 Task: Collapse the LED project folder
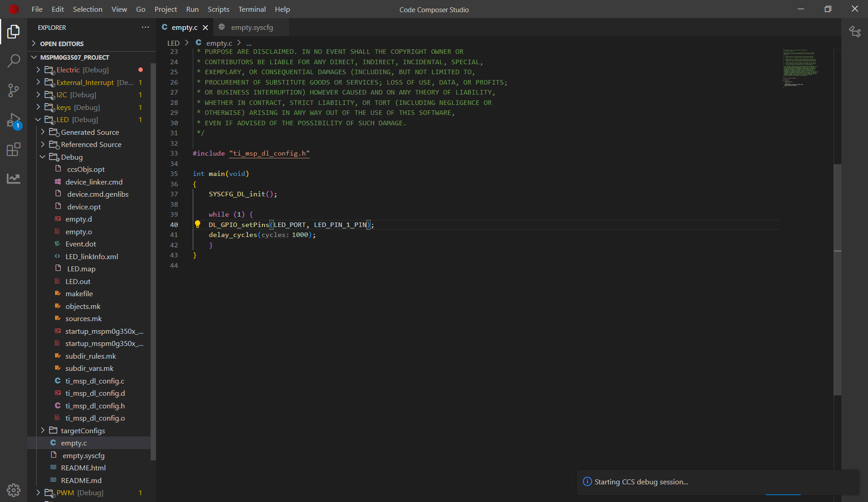tap(89, 120)
